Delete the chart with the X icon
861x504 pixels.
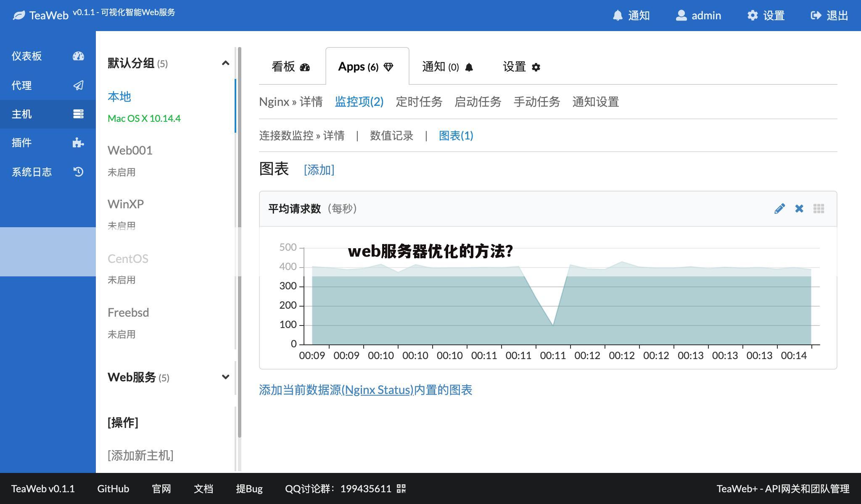pos(799,208)
